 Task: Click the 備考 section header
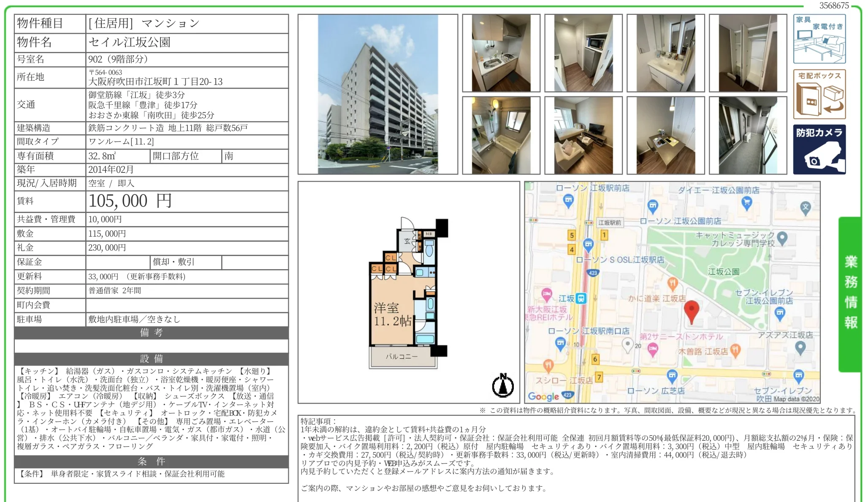click(152, 333)
